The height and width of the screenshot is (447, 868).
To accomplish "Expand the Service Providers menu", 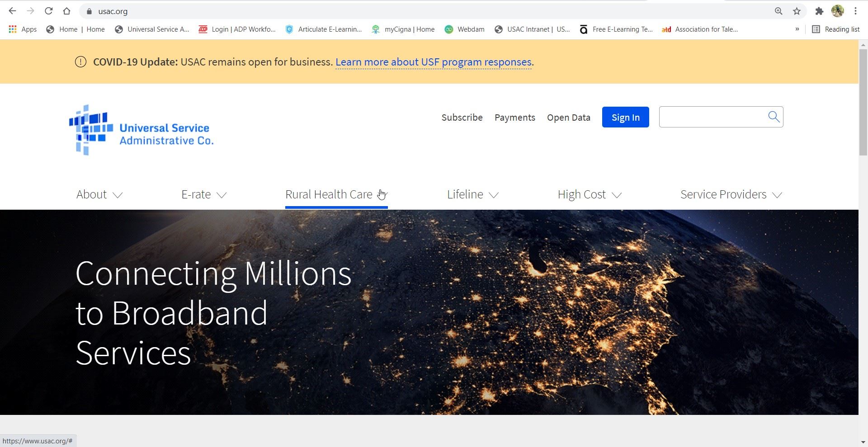I will coord(731,194).
